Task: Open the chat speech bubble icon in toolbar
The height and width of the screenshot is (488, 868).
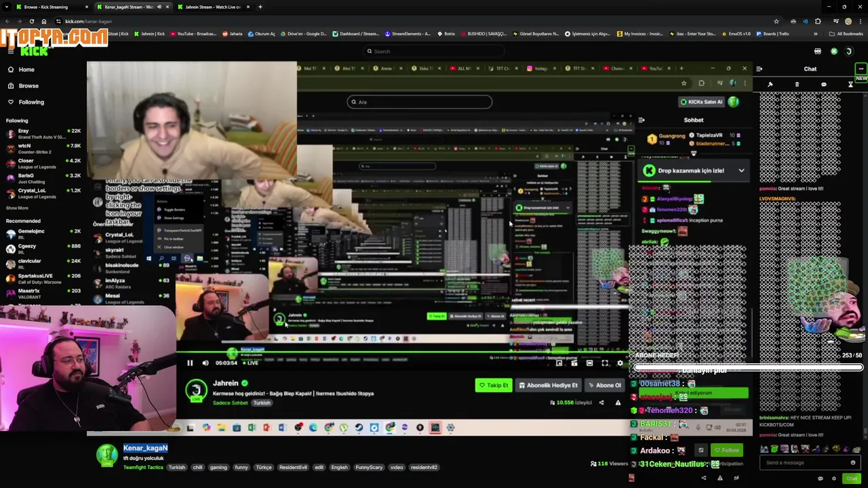Action: [823, 85]
